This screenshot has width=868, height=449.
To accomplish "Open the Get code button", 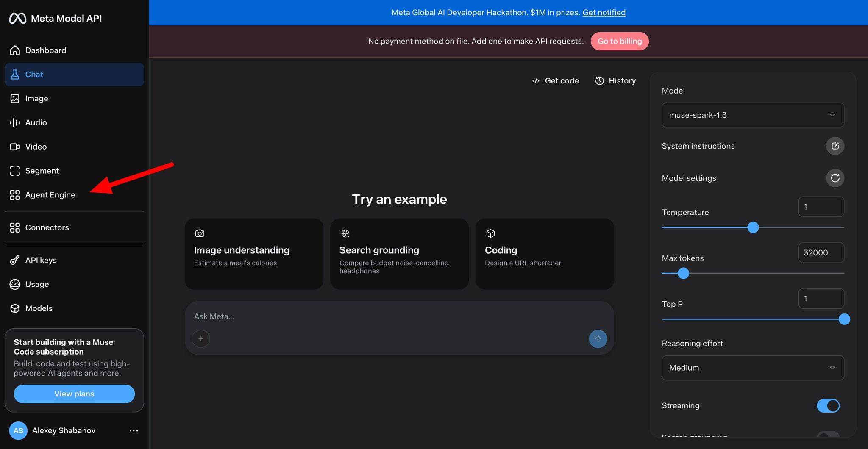I will (556, 81).
